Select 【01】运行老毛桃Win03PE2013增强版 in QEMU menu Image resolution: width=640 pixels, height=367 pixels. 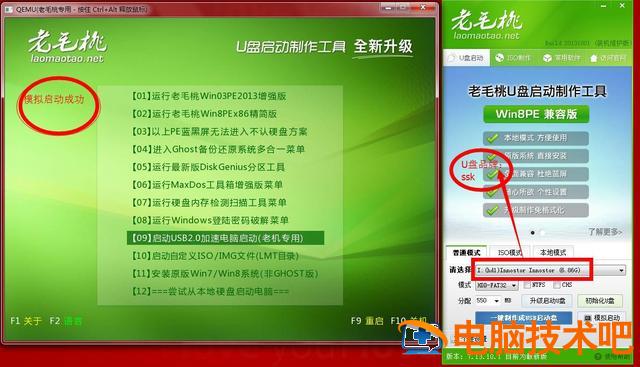click(x=209, y=96)
